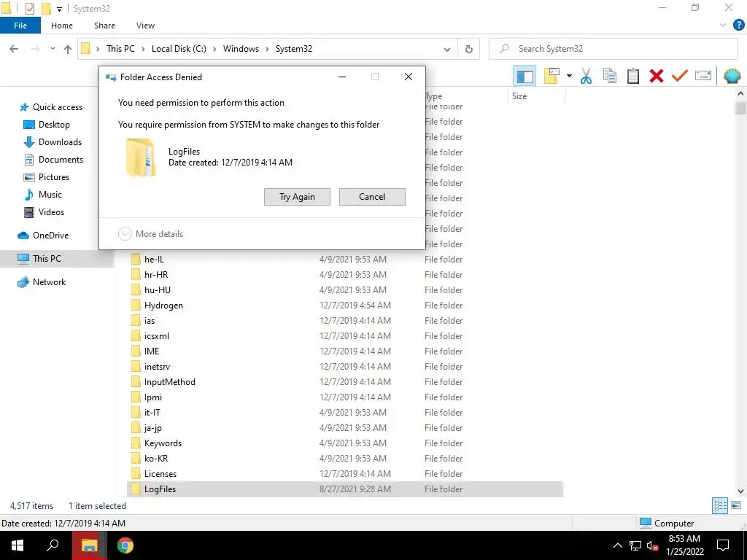Select the InputMethod folder

(346, 382)
